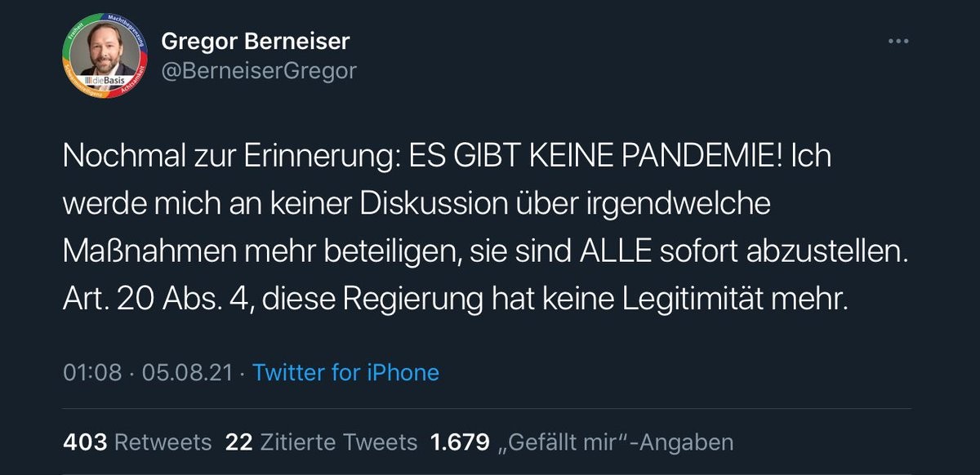Open the Zitierte Tweets list
Screen dimensions: 980x475
pyautogui.click(x=338, y=442)
